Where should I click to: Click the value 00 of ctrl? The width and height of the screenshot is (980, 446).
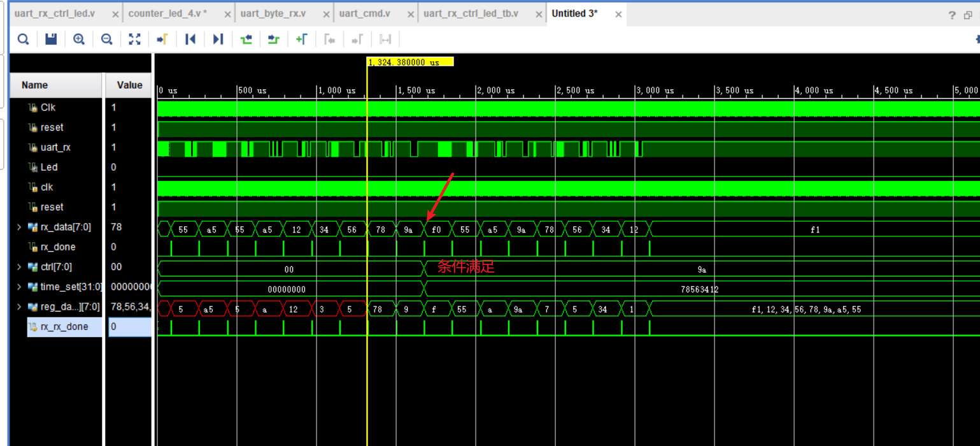[x=117, y=267]
